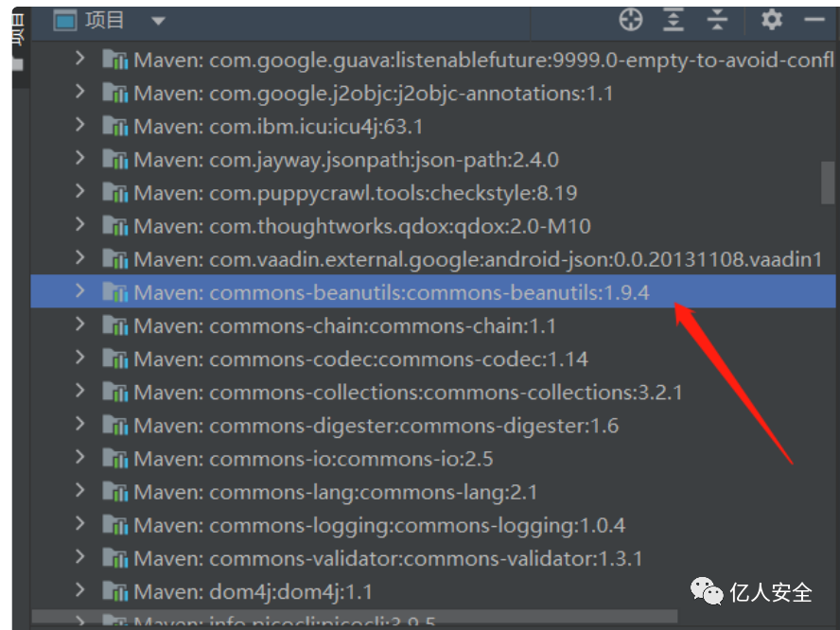This screenshot has height=630, width=840.
Task: Click library icon of android-json entry
Action: [x=115, y=259]
